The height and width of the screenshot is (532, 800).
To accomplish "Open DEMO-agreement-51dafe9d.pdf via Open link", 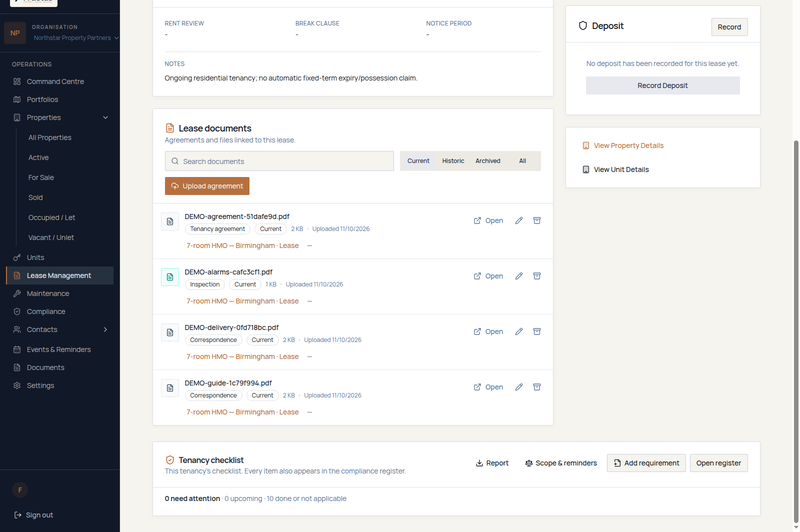I will (488, 220).
